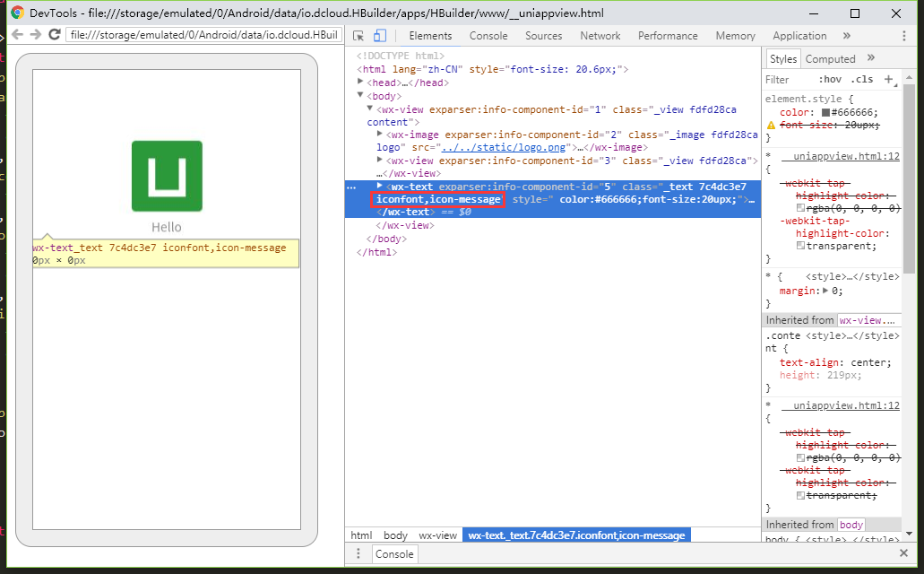Toggle the device toolbar icon
Image resolution: width=924 pixels, height=574 pixels.
pyautogui.click(x=380, y=36)
